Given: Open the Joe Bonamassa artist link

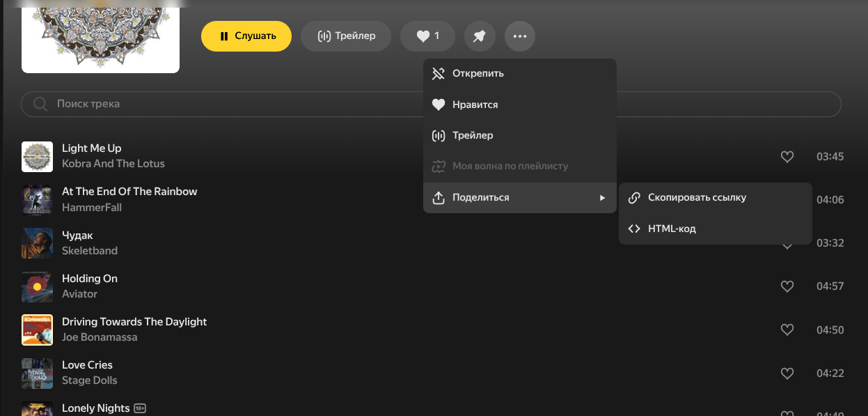Looking at the screenshot, I should 100,337.
